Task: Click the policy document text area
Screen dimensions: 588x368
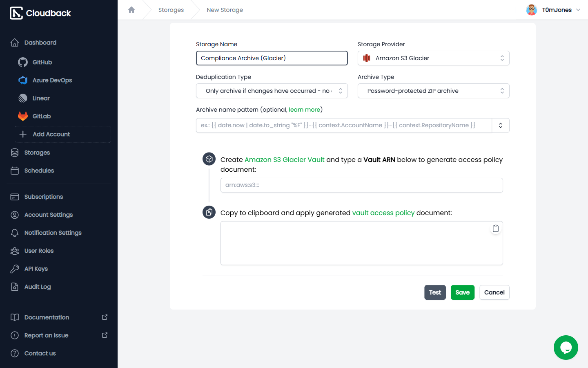Action: 362,243
